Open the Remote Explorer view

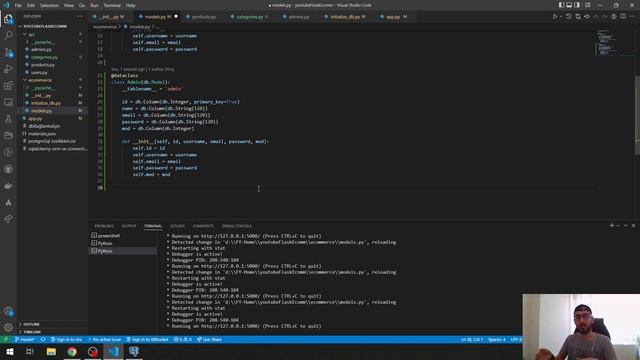(8, 102)
